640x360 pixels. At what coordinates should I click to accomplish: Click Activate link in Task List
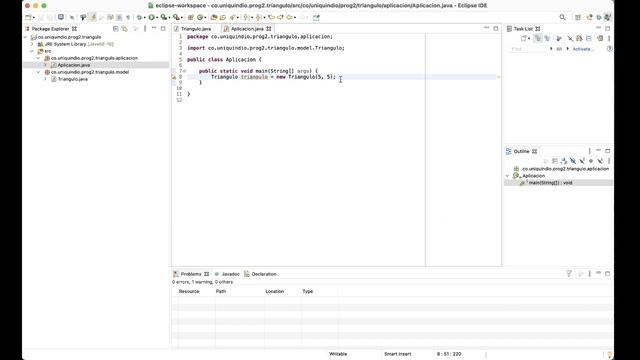(x=582, y=49)
